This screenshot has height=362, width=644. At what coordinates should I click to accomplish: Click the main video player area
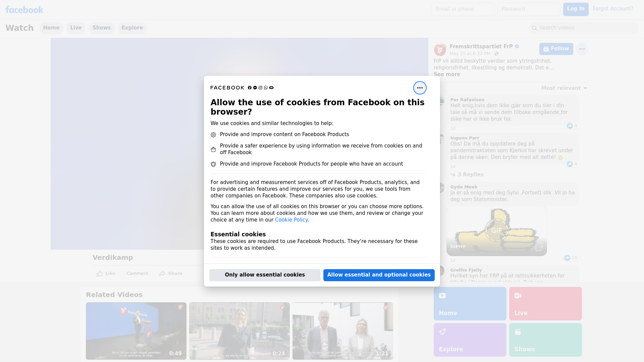point(127,144)
